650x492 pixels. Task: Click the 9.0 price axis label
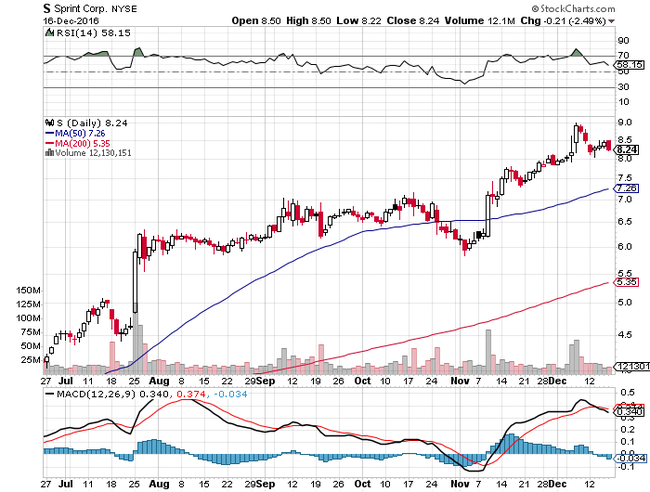tap(625, 122)
